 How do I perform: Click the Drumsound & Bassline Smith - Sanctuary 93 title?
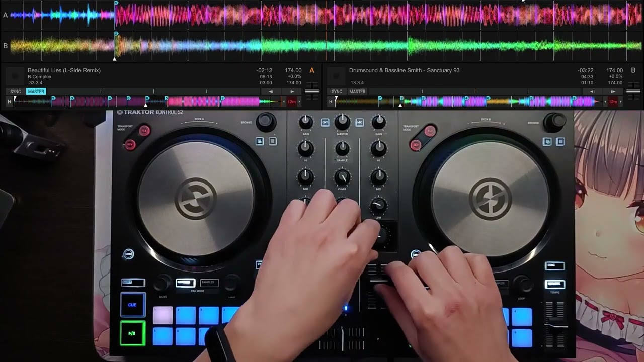405,70
